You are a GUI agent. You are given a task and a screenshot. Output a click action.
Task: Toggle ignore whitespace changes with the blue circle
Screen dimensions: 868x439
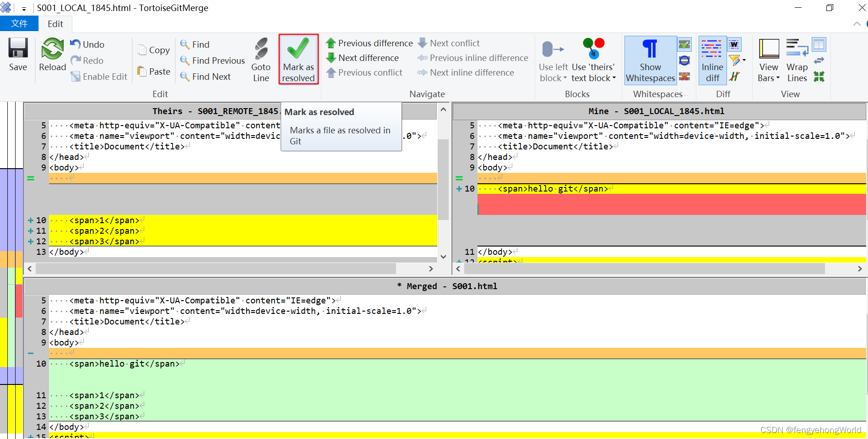[684, 60]
